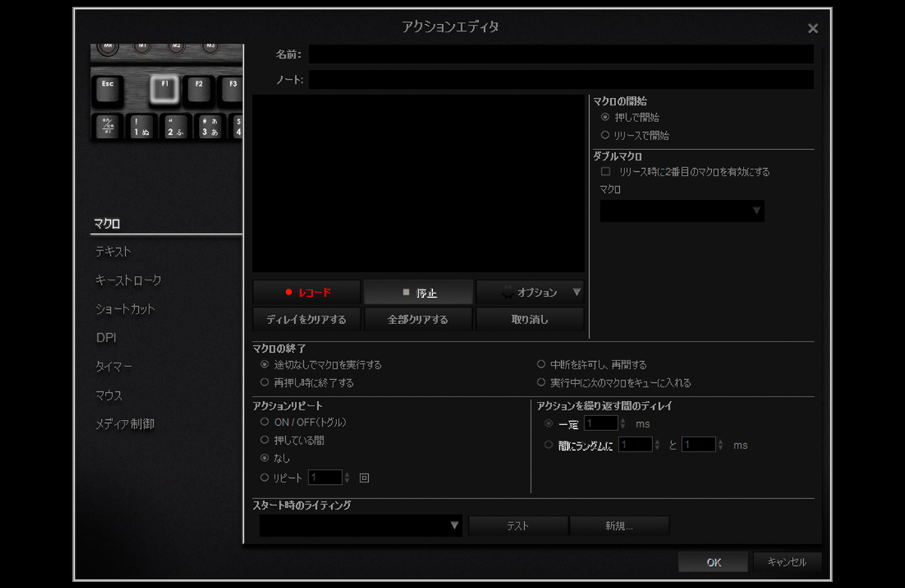The width and height of the screenshot is (905, 588).
Task: Click the '1 ぬ' key on the keyboard preview
Action: click(x=142, y=127)
